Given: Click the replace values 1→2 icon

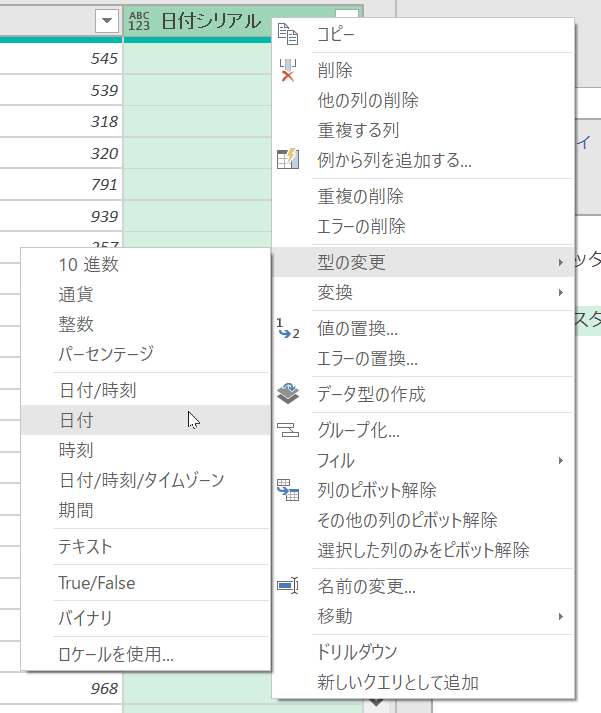Looking at the screenshot, I should point(288,328).
